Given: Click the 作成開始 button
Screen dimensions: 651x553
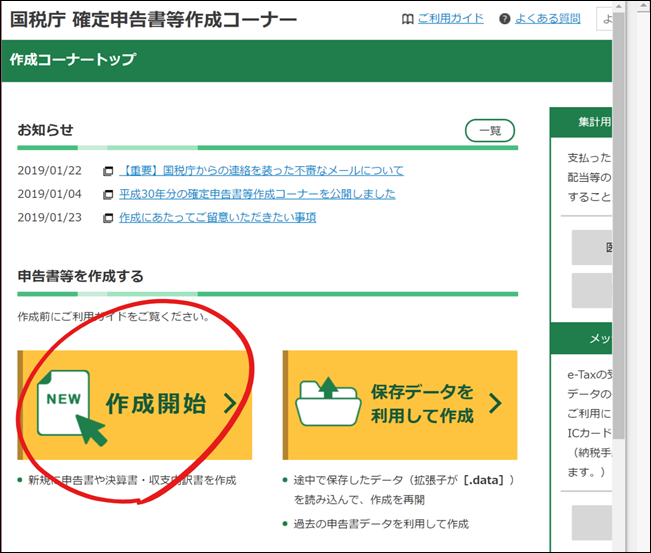Looking at the screenshot, I should (x=135, y=405).
